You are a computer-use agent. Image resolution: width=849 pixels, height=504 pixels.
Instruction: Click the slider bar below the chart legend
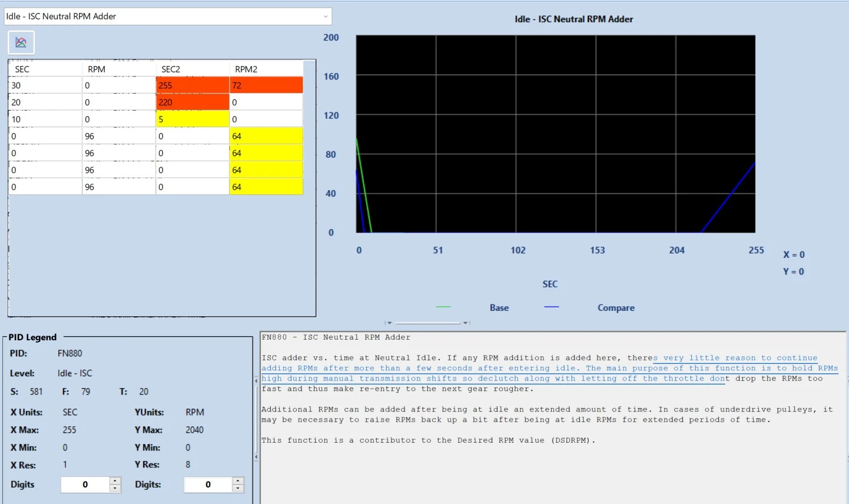tap(427, 323)
